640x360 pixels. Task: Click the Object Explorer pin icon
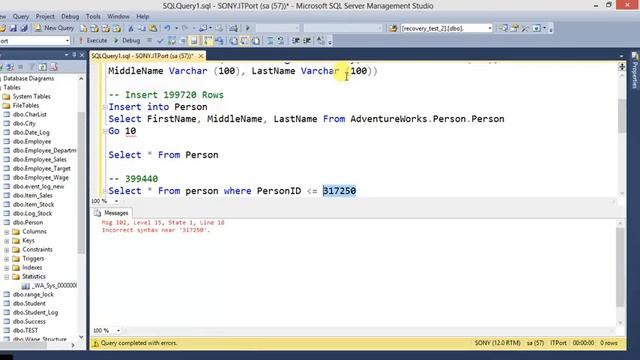pos(74,55)
